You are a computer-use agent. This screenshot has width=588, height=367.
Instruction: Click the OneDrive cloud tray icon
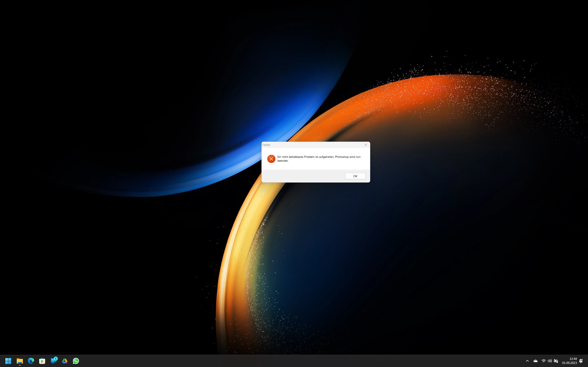pos(535,361)
